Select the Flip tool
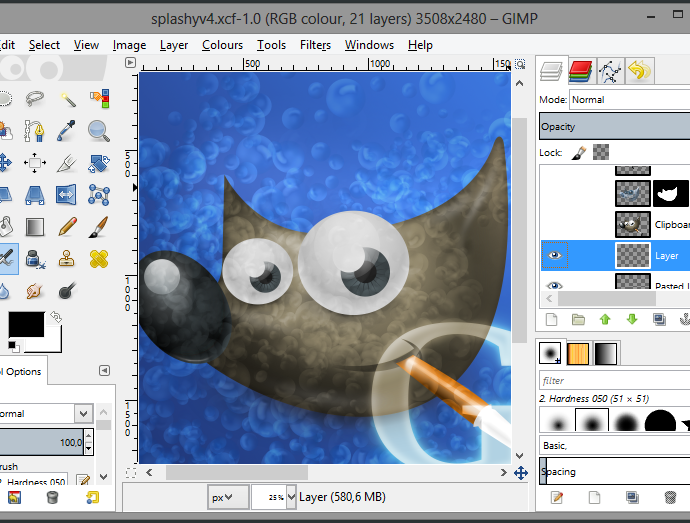 66,195
